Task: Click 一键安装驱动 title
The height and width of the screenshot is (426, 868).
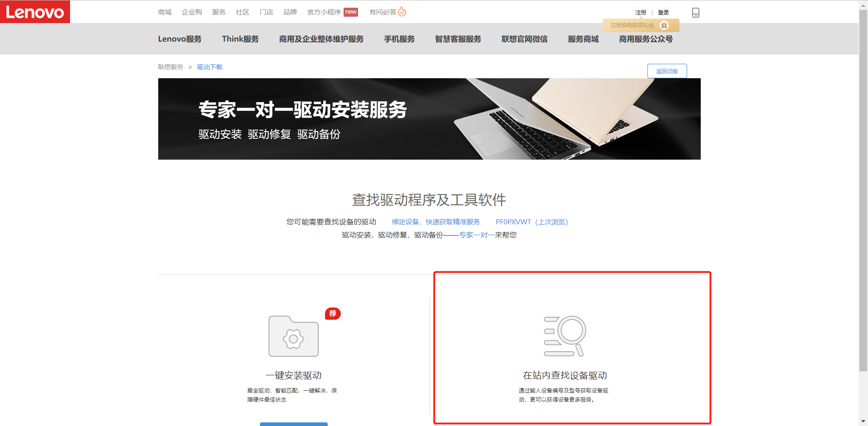Action: 293,375
